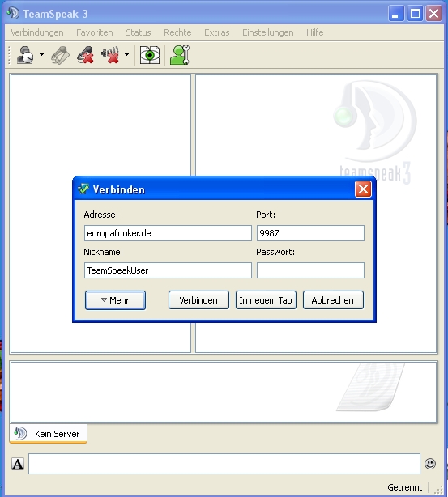Click the text format A icon
Image resolution: width=448 pixels, height=497 pixels.
tap(18, 464)
